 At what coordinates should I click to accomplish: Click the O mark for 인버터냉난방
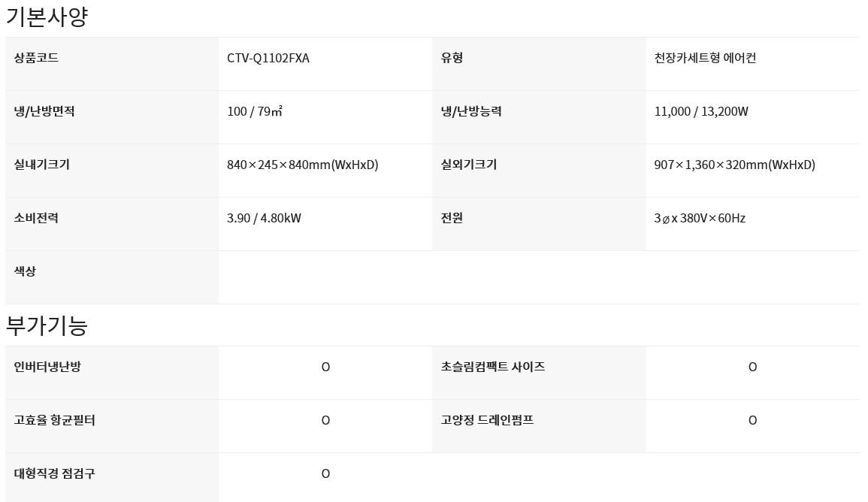(325, 367)
